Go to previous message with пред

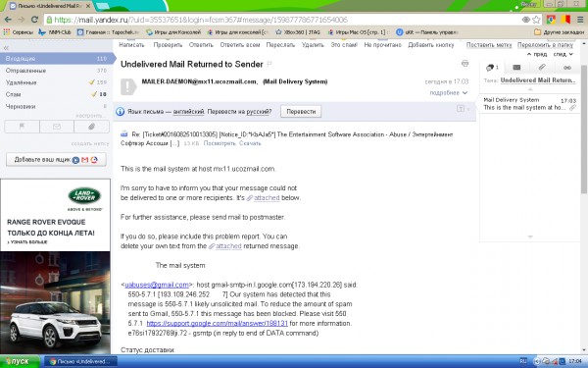coord(537,54)
